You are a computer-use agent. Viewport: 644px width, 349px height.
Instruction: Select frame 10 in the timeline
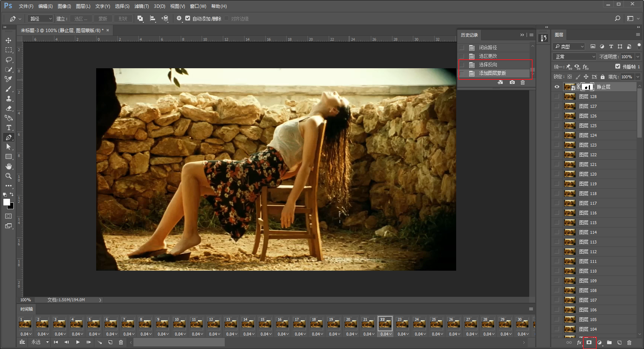[x=179, y=324]
